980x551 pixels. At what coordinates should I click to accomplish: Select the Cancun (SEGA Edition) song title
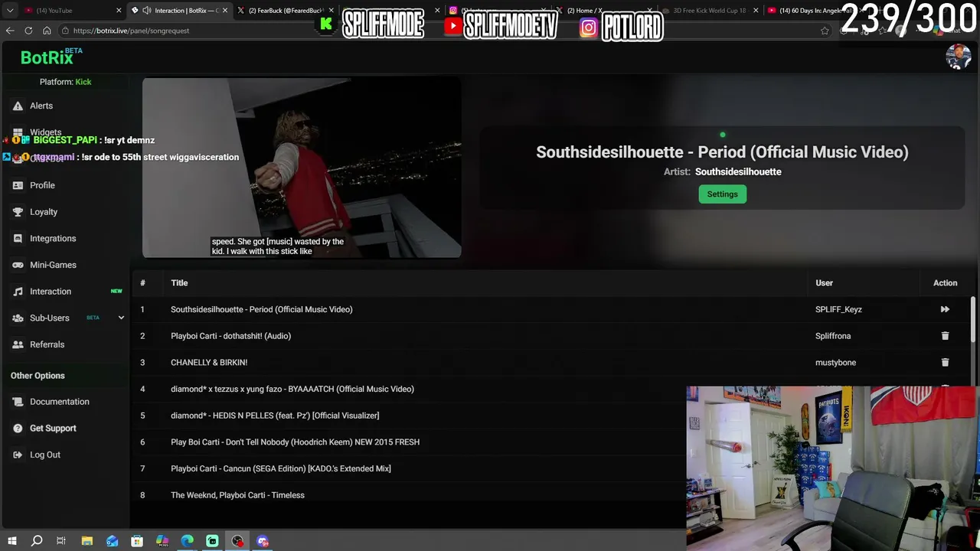tap(281, 468)
